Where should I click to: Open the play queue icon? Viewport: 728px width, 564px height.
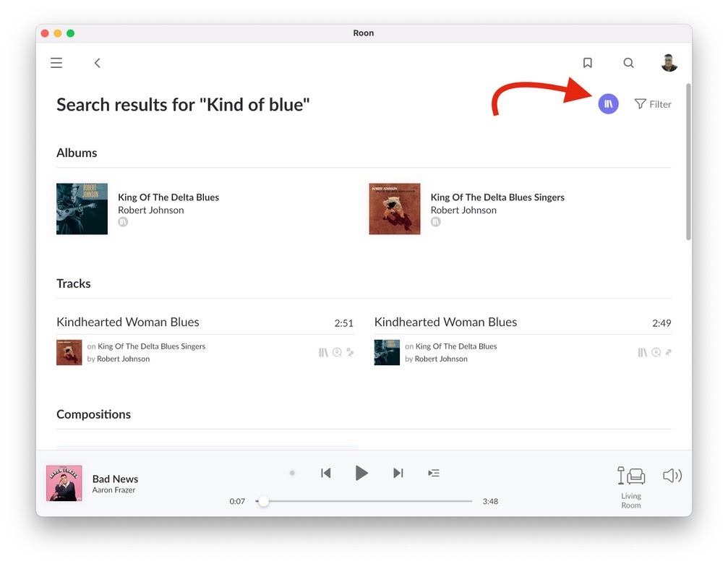point(434,473)
